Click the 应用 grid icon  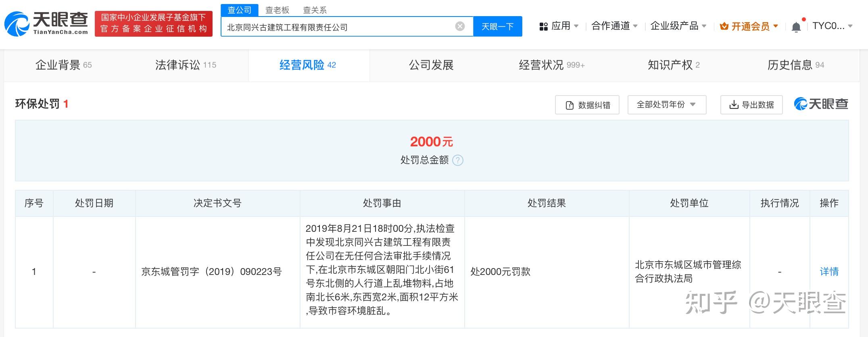coord(543,27)
